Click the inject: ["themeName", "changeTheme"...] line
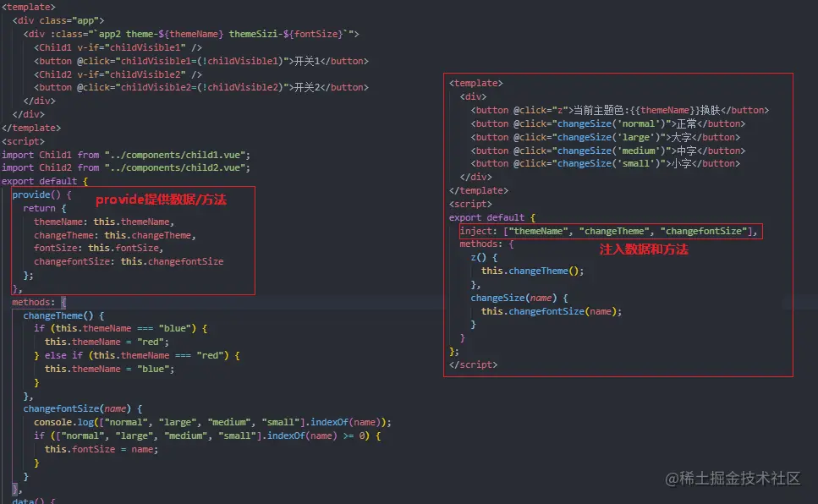 click(x=608, y=231)
